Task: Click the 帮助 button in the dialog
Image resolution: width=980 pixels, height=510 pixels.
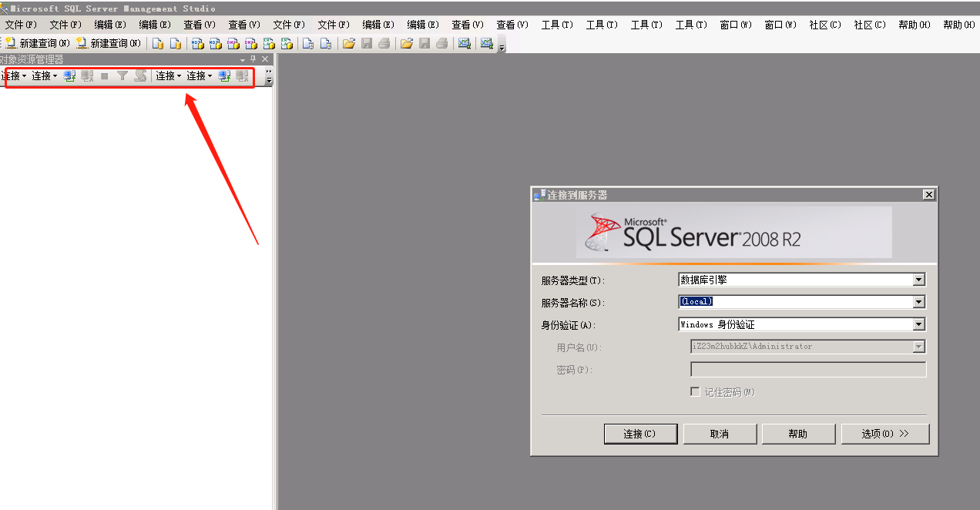Action: coord(798,434)
